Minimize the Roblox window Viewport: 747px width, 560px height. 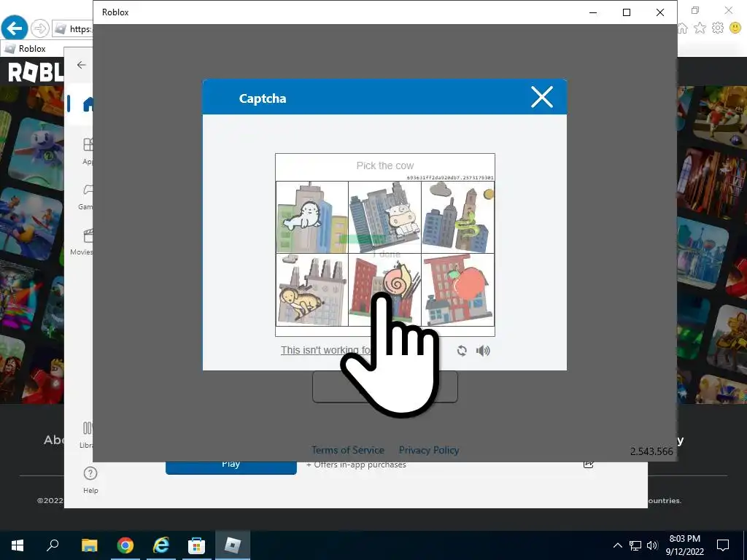(593, 12)
